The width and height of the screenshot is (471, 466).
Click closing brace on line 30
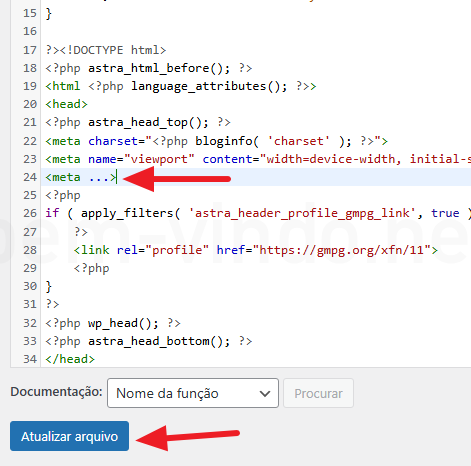pos(49,286)
